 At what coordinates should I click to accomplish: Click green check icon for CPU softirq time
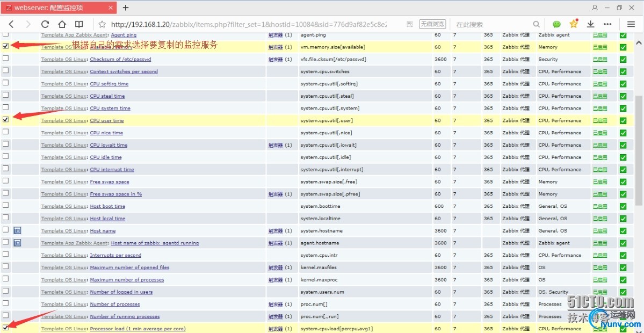coord(623,84)
